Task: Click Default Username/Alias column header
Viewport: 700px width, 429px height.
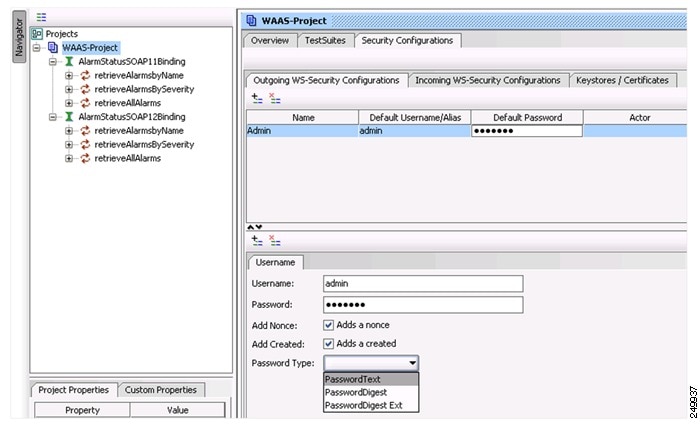Action: (x=415, y=117)
